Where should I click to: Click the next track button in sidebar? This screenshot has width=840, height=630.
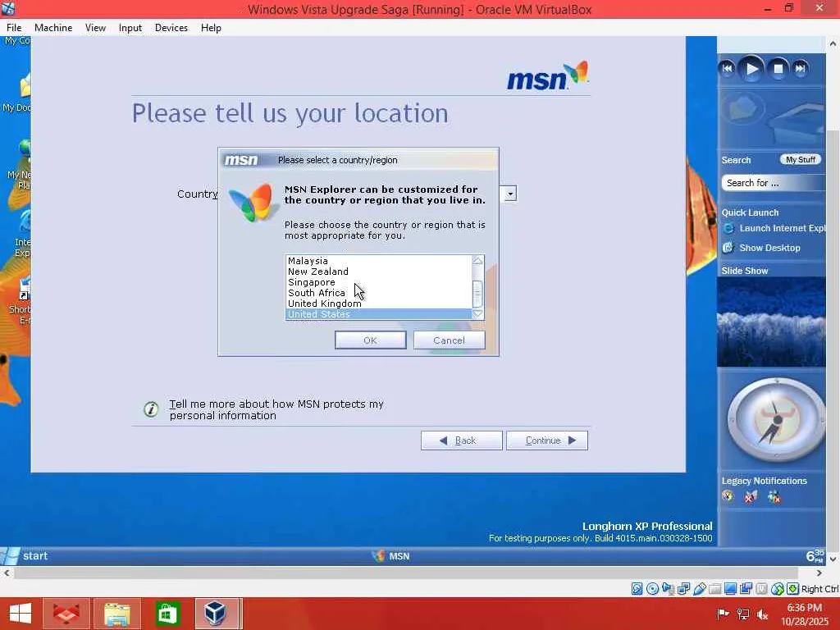point(801,69)
